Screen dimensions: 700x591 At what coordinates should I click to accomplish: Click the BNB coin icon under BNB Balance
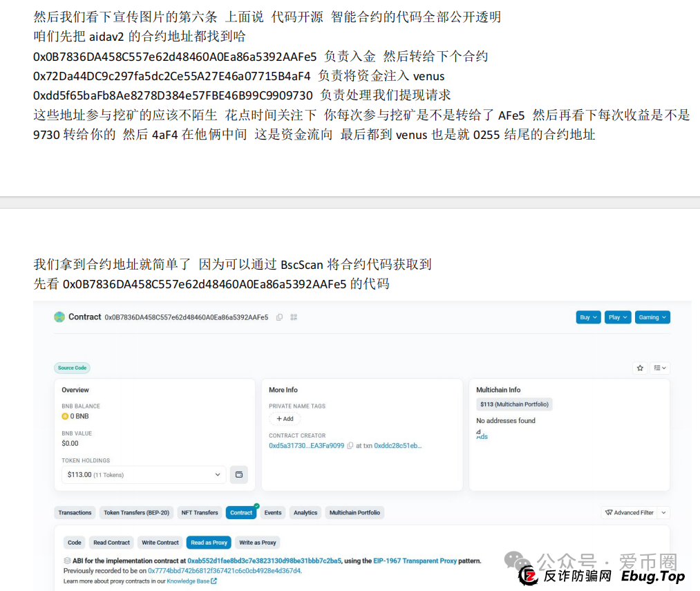tap(66, 416)
